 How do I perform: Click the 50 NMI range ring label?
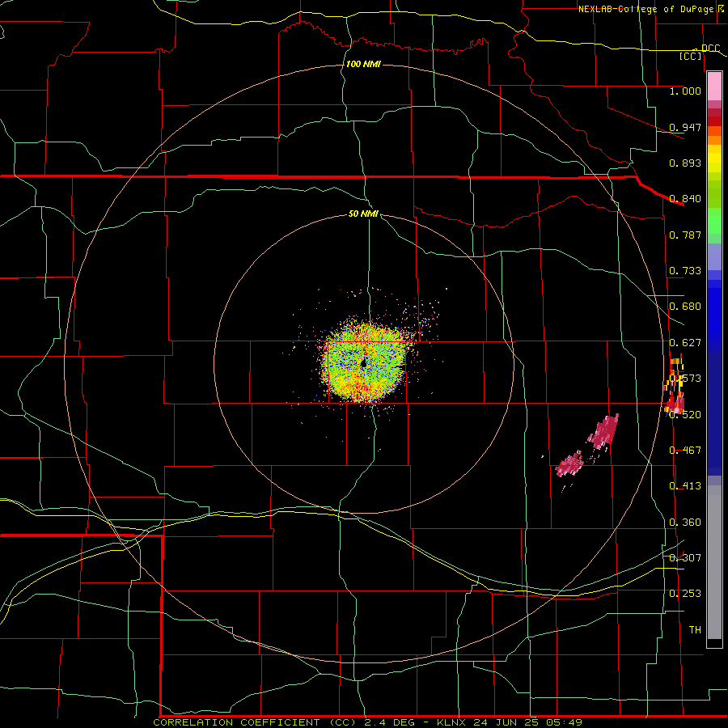pyautogui.click(x=363, y=214)
